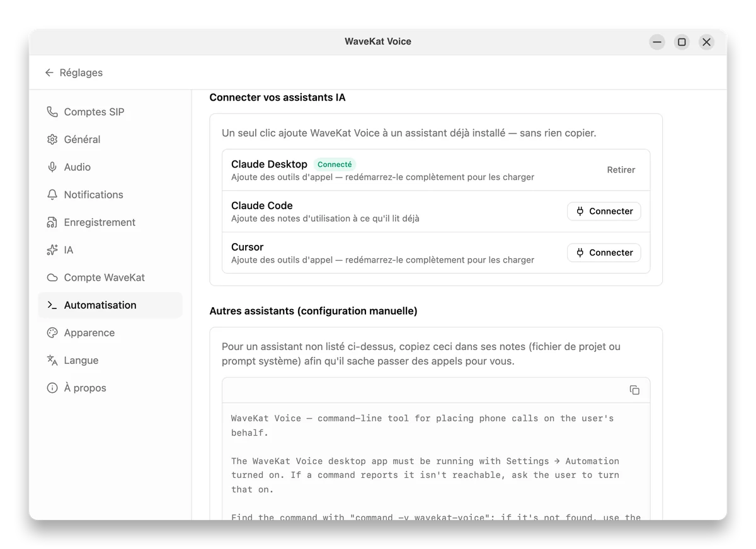Click the recording icon for Enregistrement

coord(52,222)
